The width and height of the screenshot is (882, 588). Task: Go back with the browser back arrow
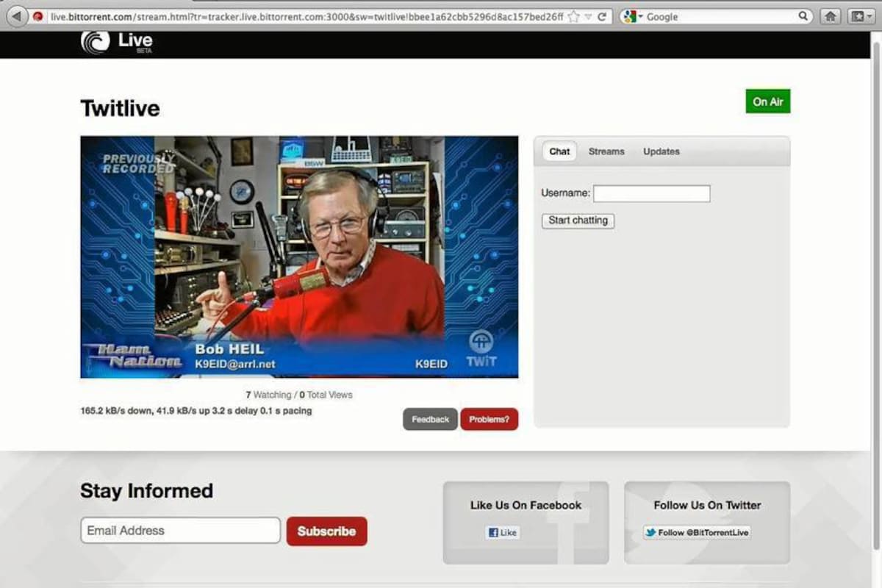17,15
